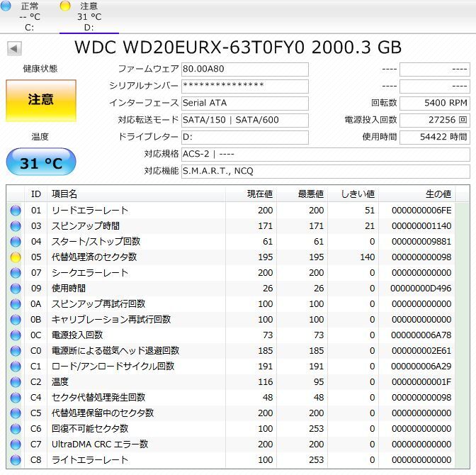This screenshot has height=475, width=476.
Task: Click raw value 00000000001F in temperature row
Action: pos(421,382)
